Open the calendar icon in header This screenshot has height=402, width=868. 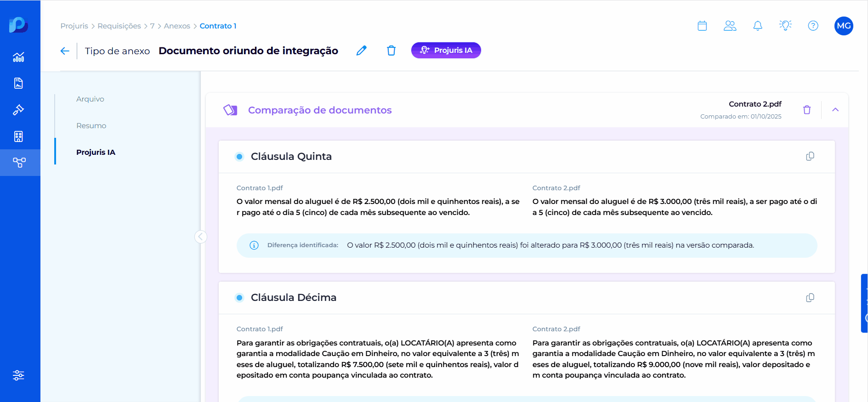702,26
